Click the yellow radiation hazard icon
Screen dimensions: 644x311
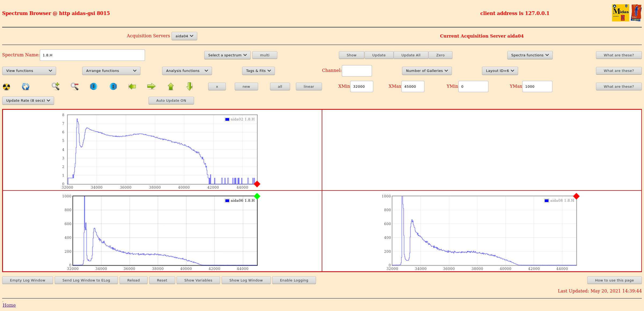pyautogui.click(x=6, y=87)
